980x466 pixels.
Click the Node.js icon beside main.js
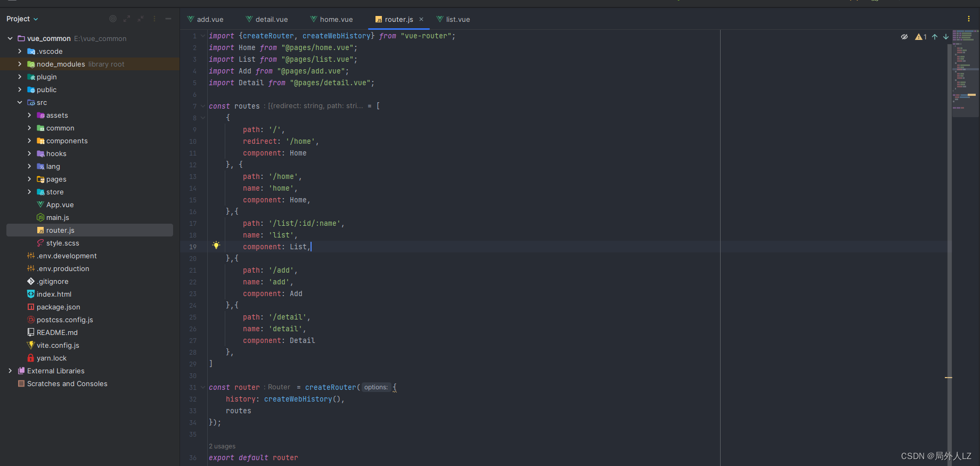click(x=40, y=217)
